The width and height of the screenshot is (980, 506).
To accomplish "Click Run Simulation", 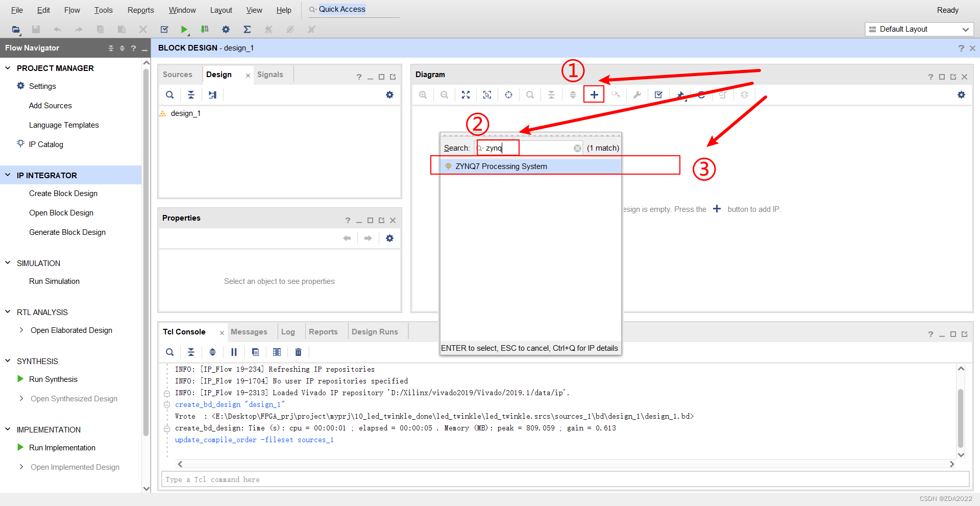I will tap(54, 281).
